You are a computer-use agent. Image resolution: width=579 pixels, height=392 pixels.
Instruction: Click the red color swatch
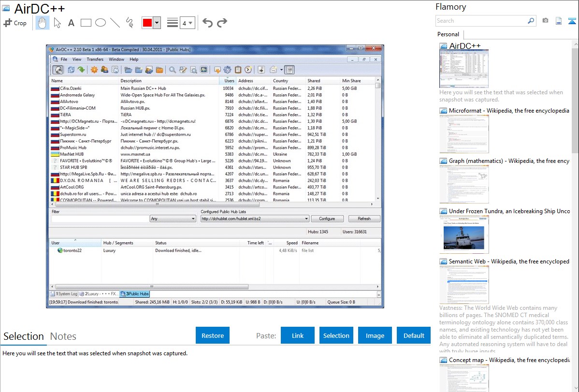click(147, 23)
